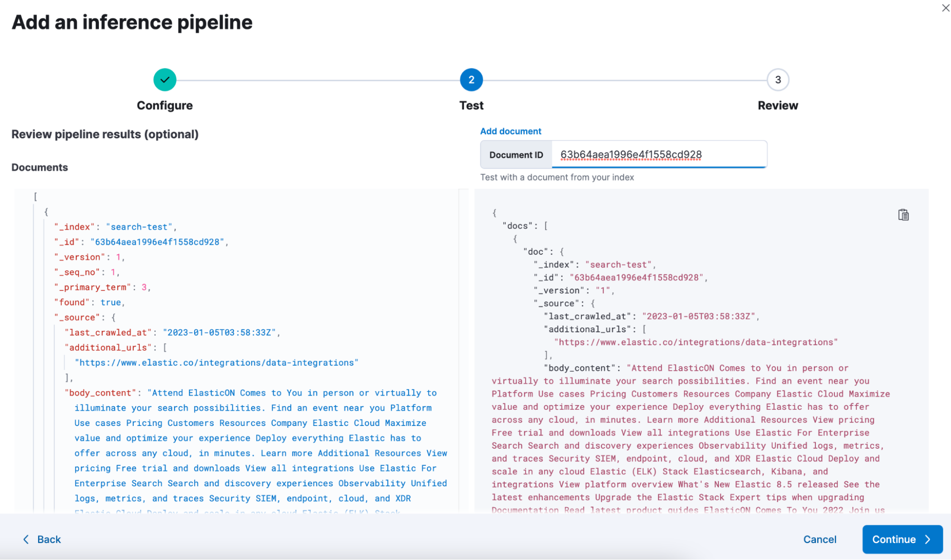Click "last_crawled_at" line in results panel
The width and height of the screenshot is (951, 560).
point(652,317)
